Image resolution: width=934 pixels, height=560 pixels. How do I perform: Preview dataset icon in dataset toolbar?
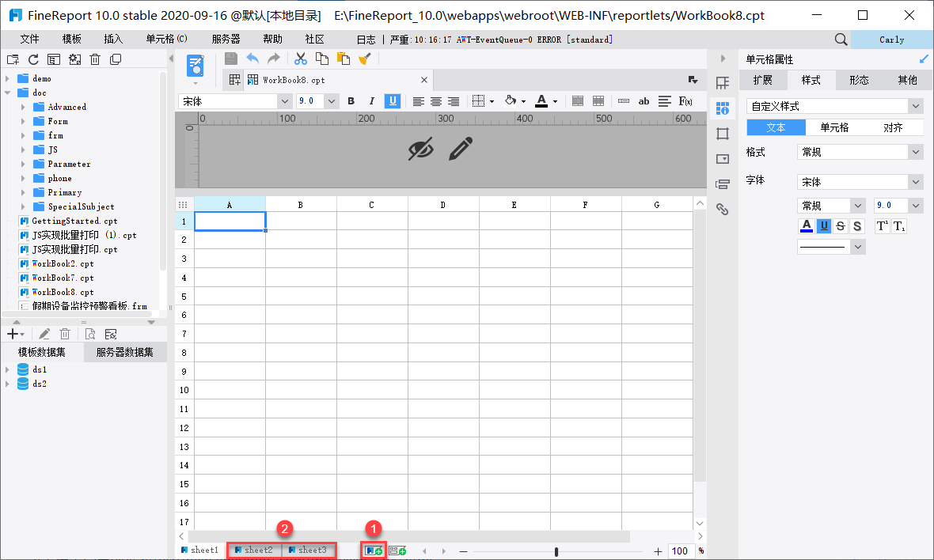click(x=90, y=334)
